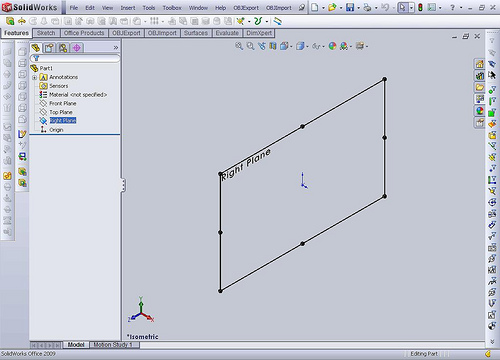Open the FeatureManager Design Tree tab
This screenshot has width=500, height=360.
pos(36,48)
